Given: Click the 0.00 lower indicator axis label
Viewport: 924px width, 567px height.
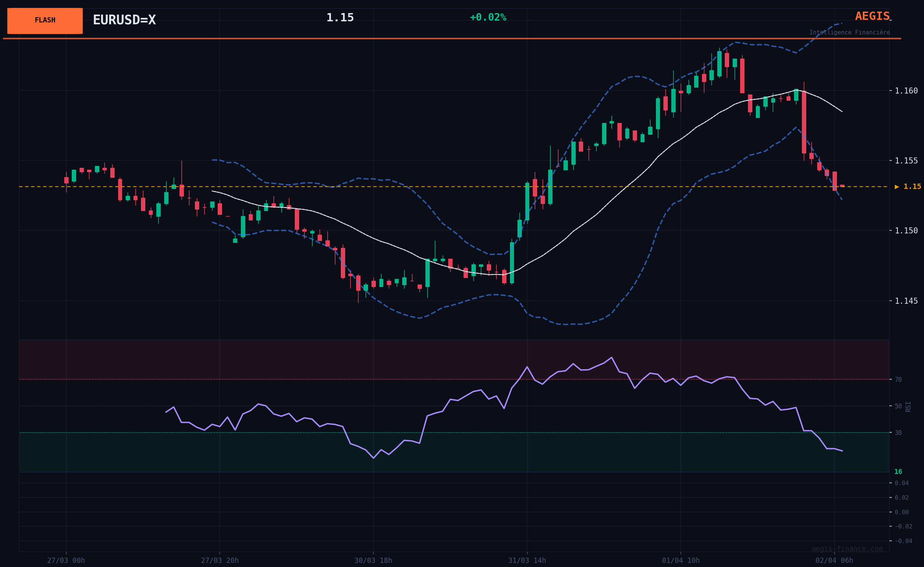Looking at the screenshot, I should [902, 512].
